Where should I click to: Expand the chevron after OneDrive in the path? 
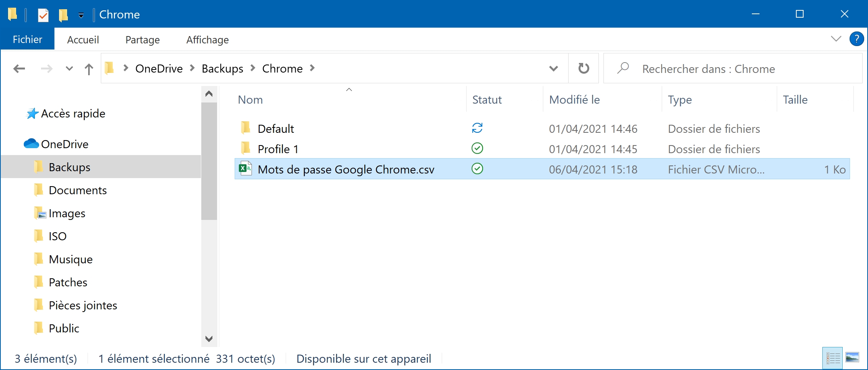tap(192, 68)
